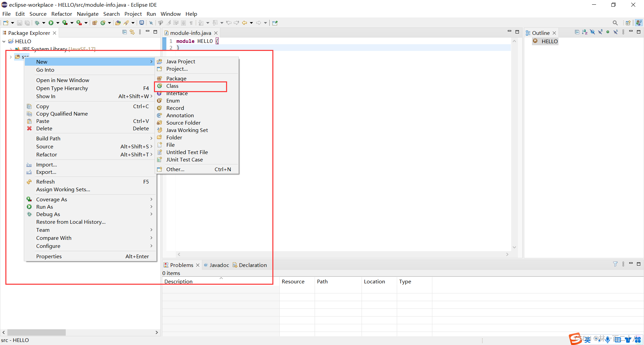Click the Open Console toolbar icon
The height and width of the screenshot is (345, 644).
[142, 23]
